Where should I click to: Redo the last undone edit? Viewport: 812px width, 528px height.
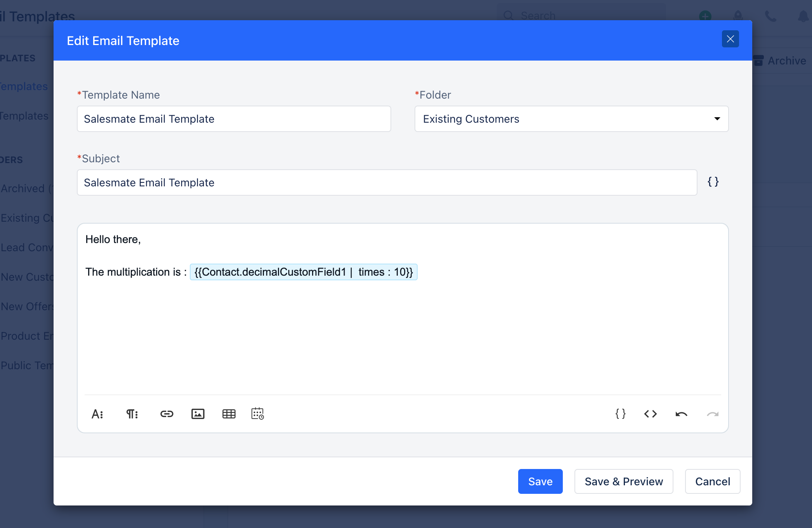tap(713, 414)
